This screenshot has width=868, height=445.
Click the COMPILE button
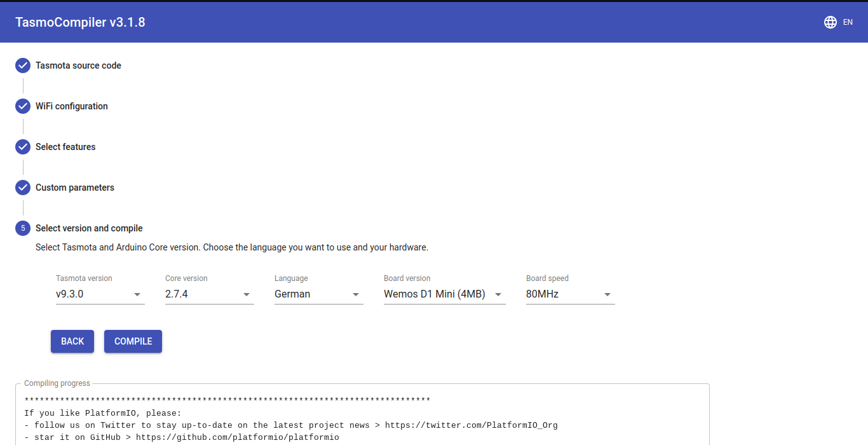click(x=133, y=341)
